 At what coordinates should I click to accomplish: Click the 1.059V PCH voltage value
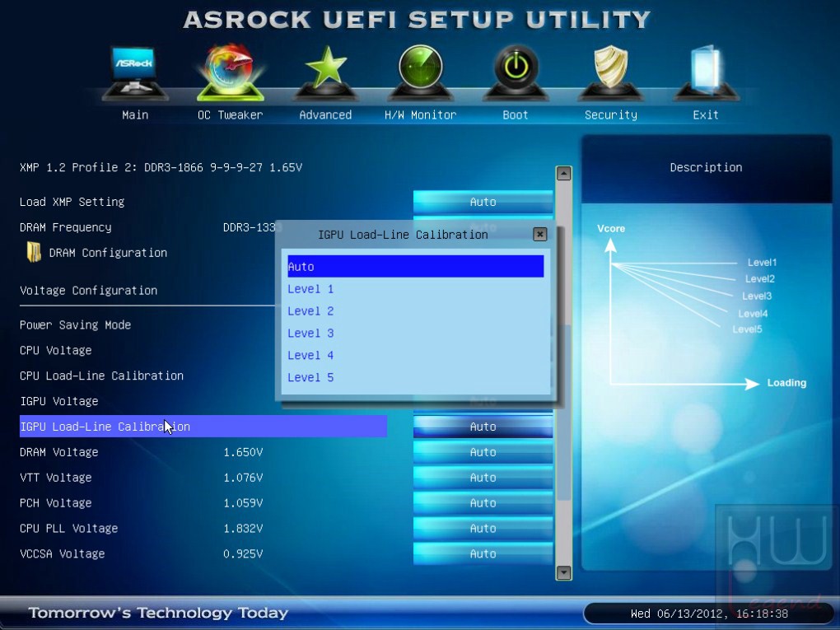coord(243,502)
